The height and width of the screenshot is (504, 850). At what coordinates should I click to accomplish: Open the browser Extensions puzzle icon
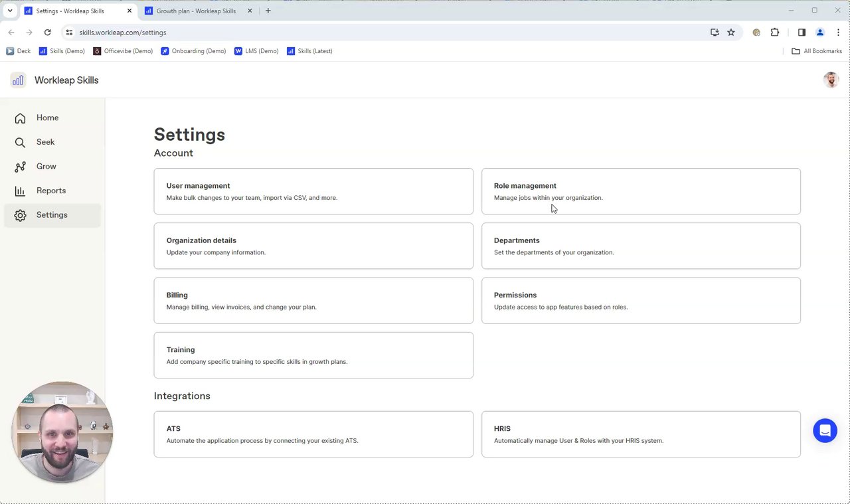click(x=775, y=33)
